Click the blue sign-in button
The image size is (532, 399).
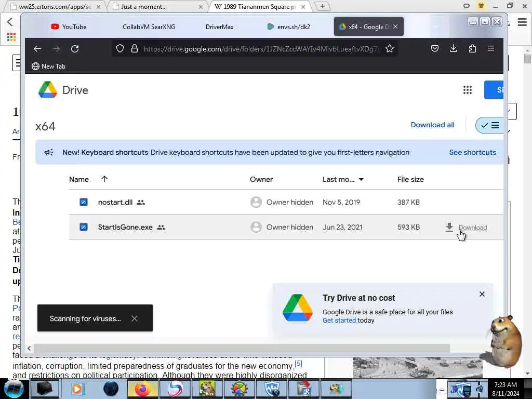point(494,90)
